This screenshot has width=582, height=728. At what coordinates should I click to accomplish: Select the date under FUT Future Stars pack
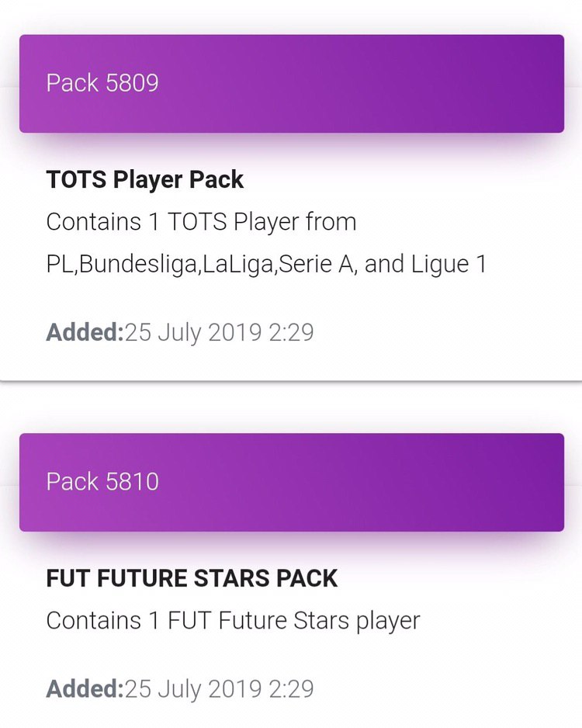pyautogui.click(x=220, y=688)
